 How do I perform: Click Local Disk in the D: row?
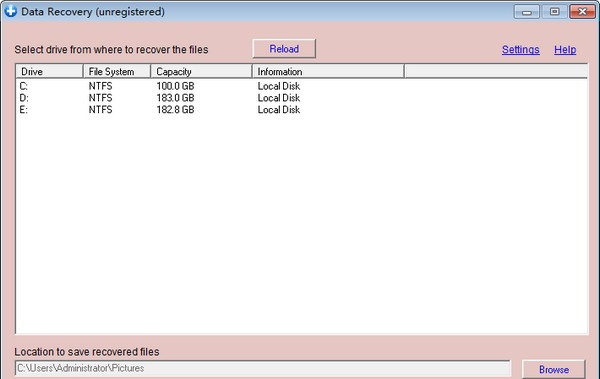coord(279,98)
